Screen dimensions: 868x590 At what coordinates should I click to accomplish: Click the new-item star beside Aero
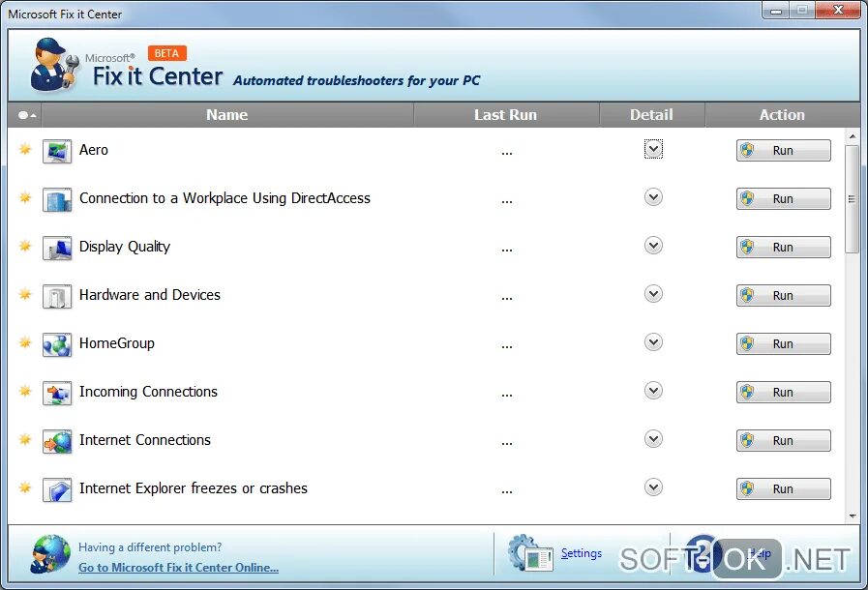pyautogui.click(x=25, y=149)
